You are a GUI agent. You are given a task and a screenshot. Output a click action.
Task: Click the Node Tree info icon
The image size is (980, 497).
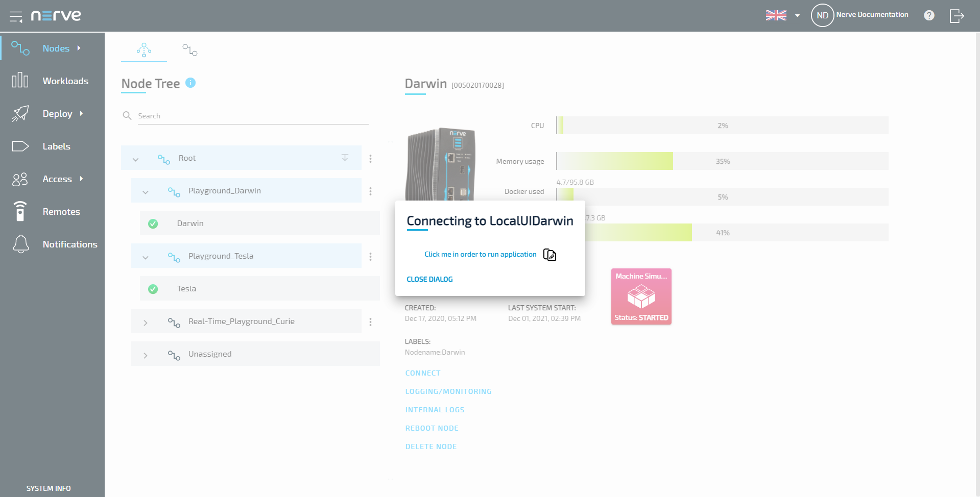tap(190, 83)
